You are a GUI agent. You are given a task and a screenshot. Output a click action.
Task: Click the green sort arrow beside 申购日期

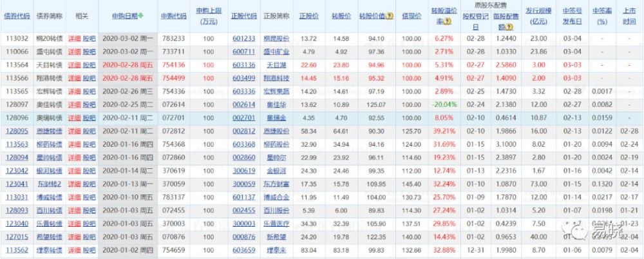pos(141,17)
